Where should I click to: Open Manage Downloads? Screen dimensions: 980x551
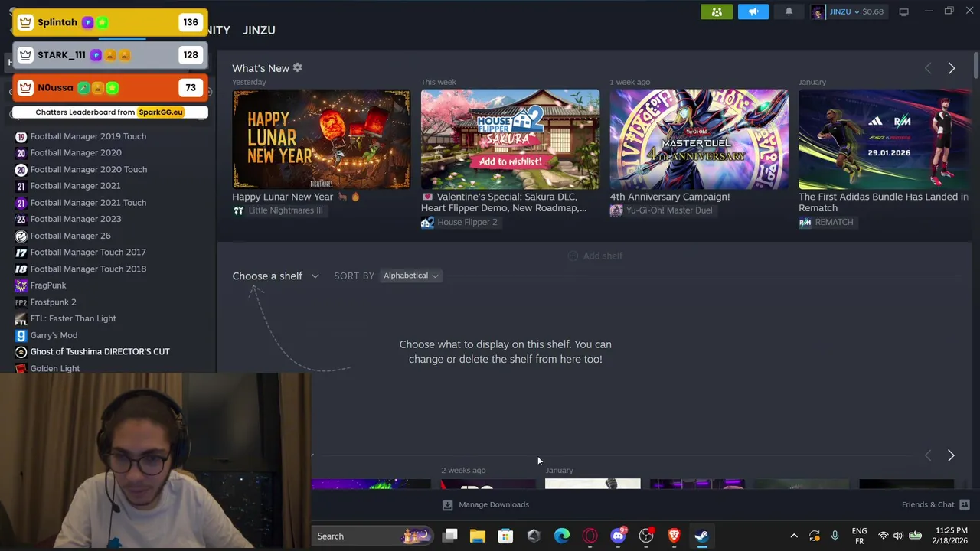[485, 504]
